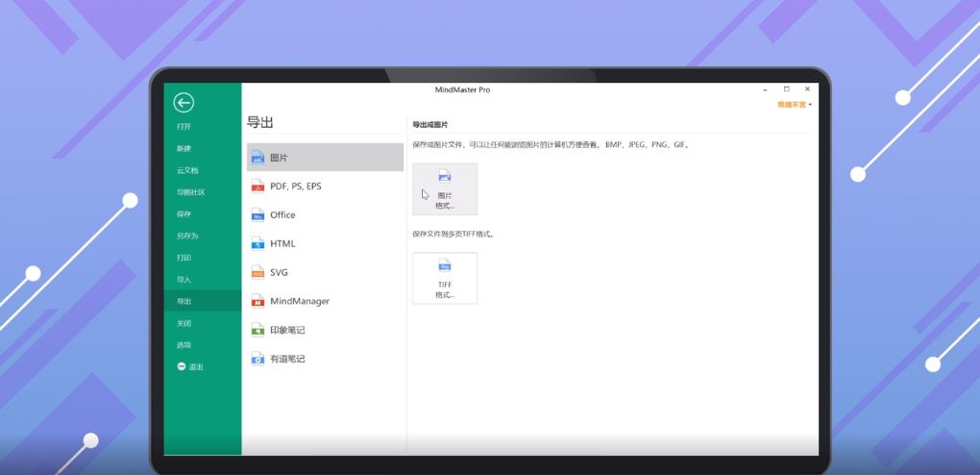Image resolution: width=980 pixels, height=475 pixels.
Task: Select the 有道笔记 export icon
Action: click(x=257, y=359)
